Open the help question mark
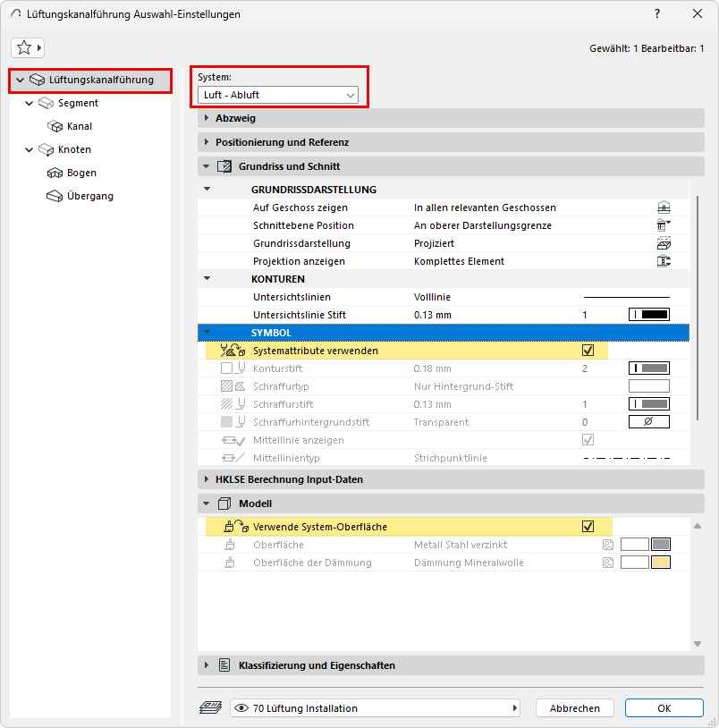 tap(657, 13)
